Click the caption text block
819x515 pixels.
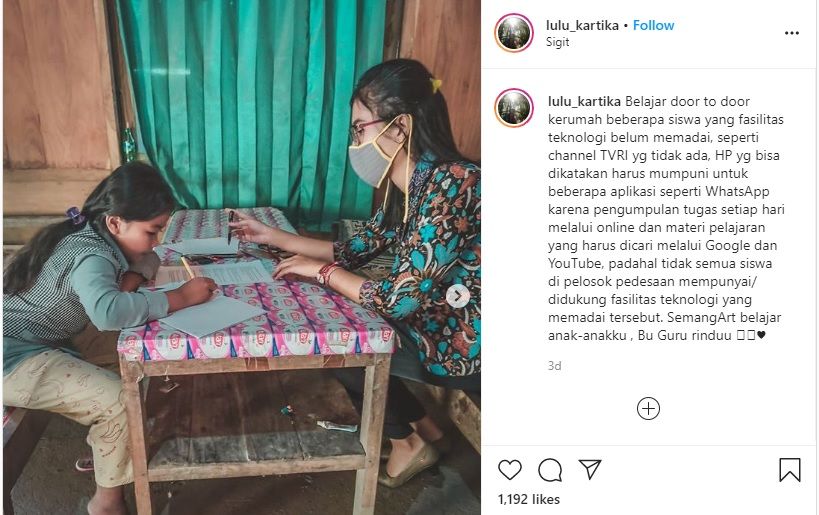(666, 218)
